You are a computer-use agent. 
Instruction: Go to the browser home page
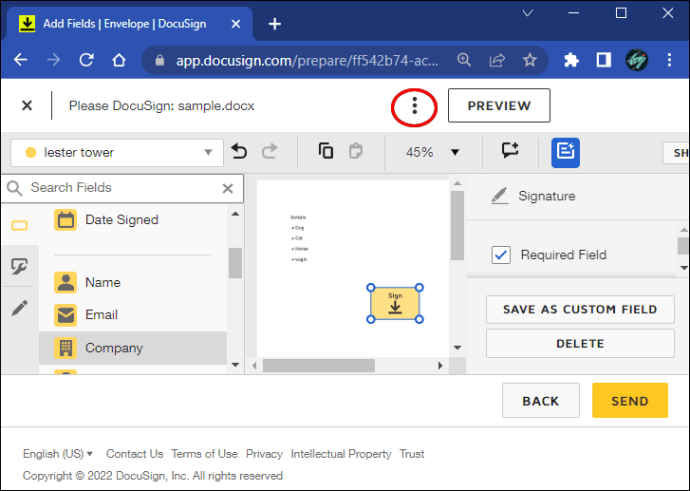pyautogui.click(x=118, y=59)
